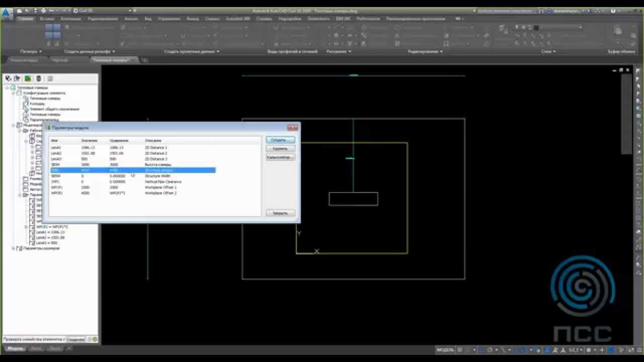Select the SVPC parameter row

[x=133, y=182]
